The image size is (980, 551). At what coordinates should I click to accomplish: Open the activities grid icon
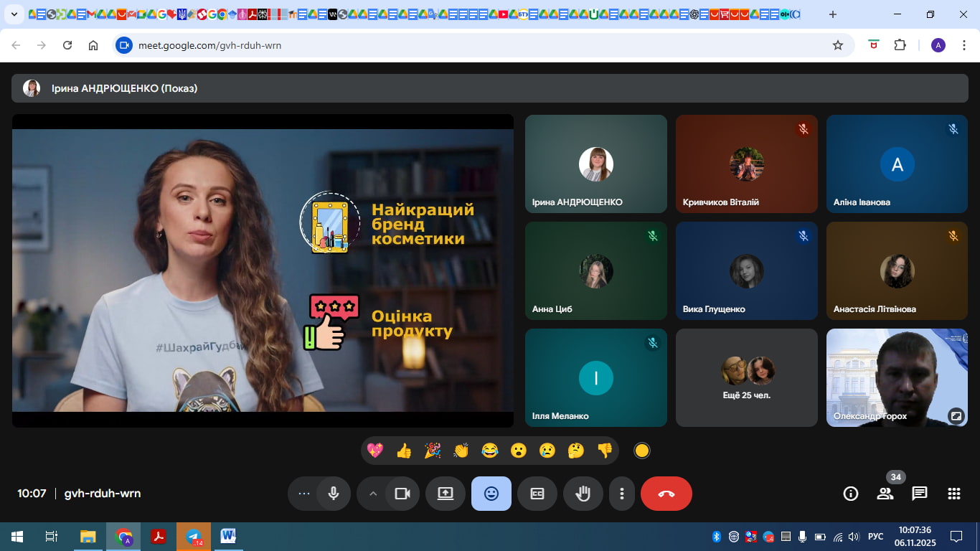[954, 494]
